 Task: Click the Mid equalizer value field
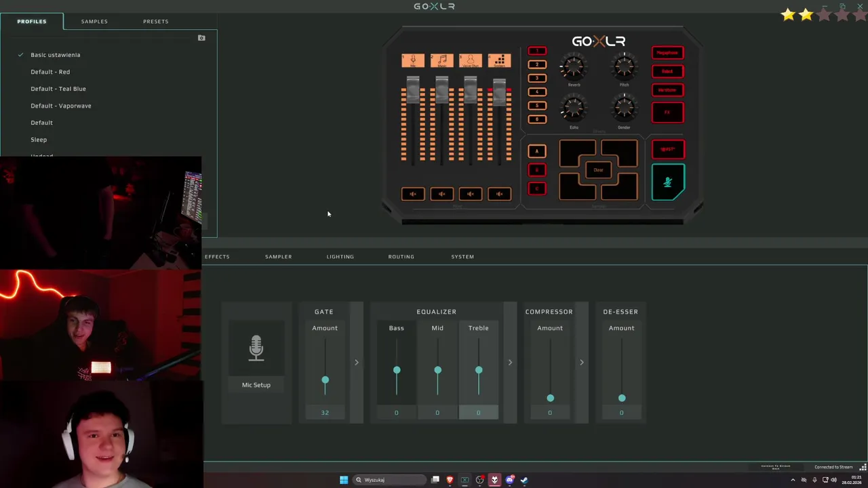437,413
